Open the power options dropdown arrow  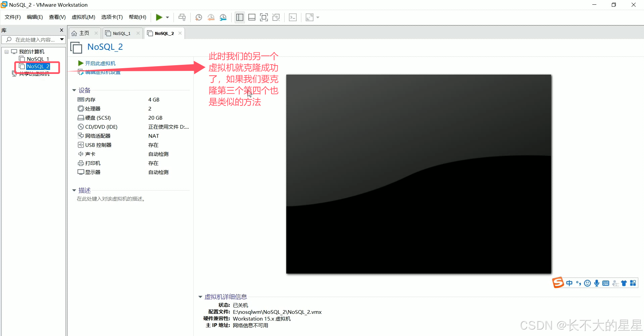pyautogui.click(x=167, y=17)
